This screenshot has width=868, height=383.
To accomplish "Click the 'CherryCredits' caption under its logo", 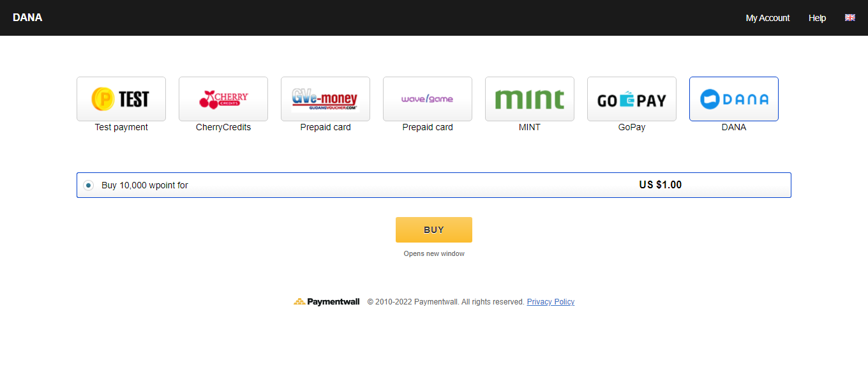I will (223, 127).
